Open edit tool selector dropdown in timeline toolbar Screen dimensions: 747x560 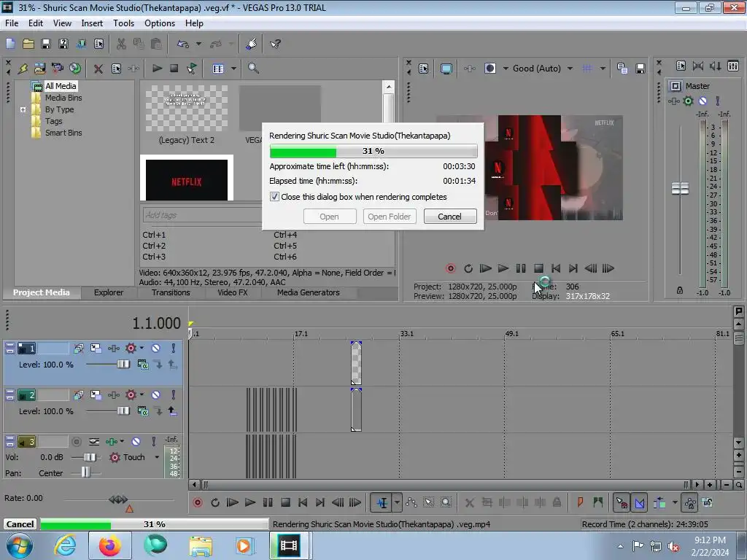(x=397, y=502)
